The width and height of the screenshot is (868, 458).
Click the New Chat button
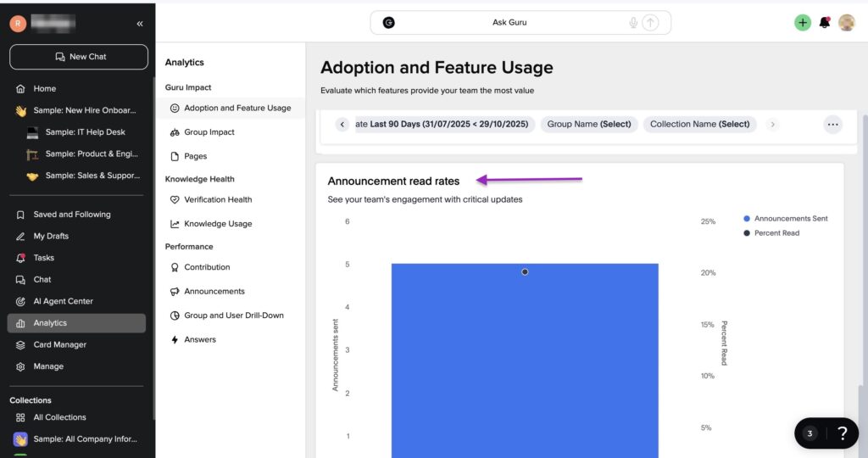[x=79, y=57]
